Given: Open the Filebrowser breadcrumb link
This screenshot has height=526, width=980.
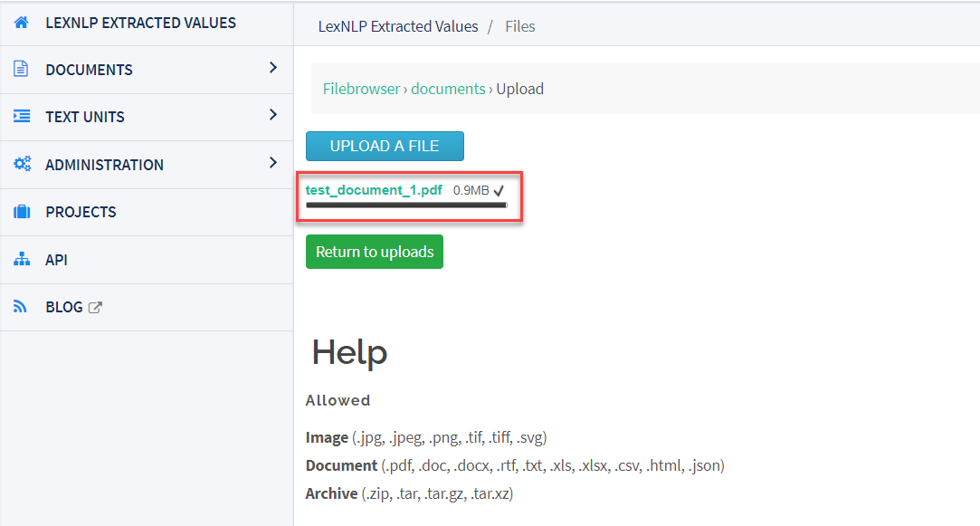Looking at the screenshot, I should [361, 89].
